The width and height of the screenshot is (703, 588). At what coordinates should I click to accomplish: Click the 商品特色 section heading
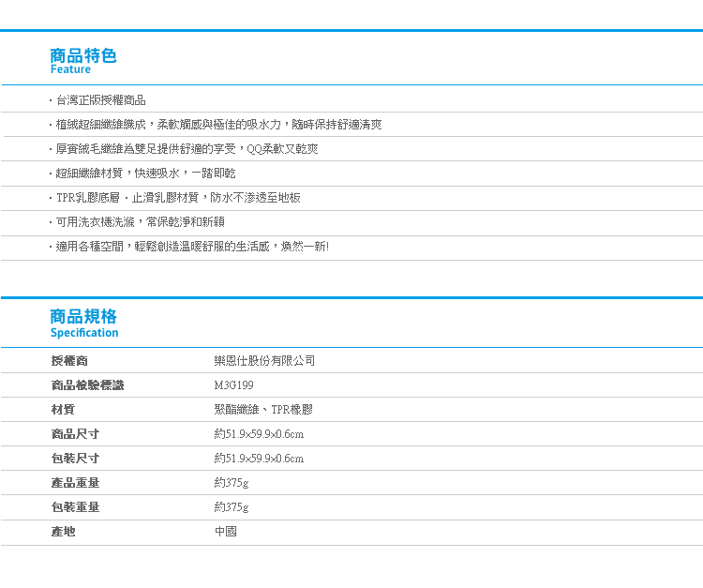pyautogui.click(x=83, y=55)
